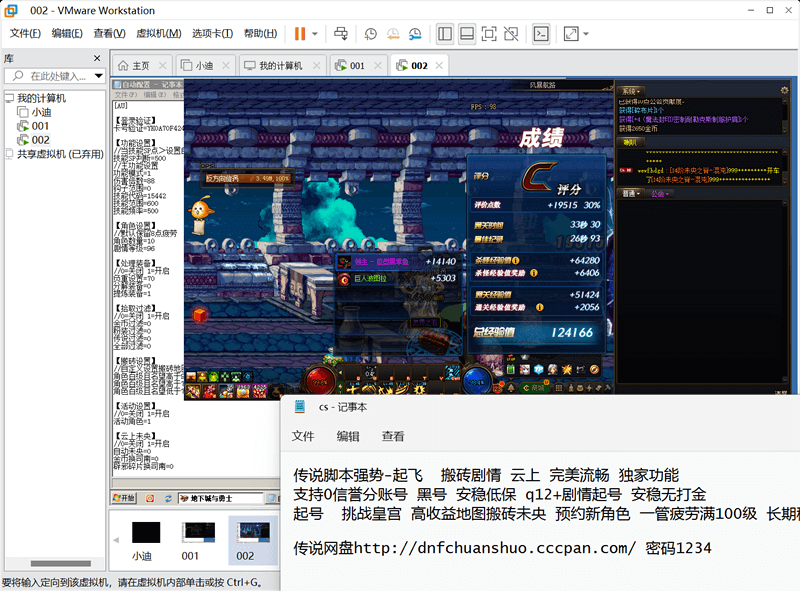This screenshot has height=591, width=800.
Task: Click the guest 开始 start button
Action: click(x=124, y=498)
